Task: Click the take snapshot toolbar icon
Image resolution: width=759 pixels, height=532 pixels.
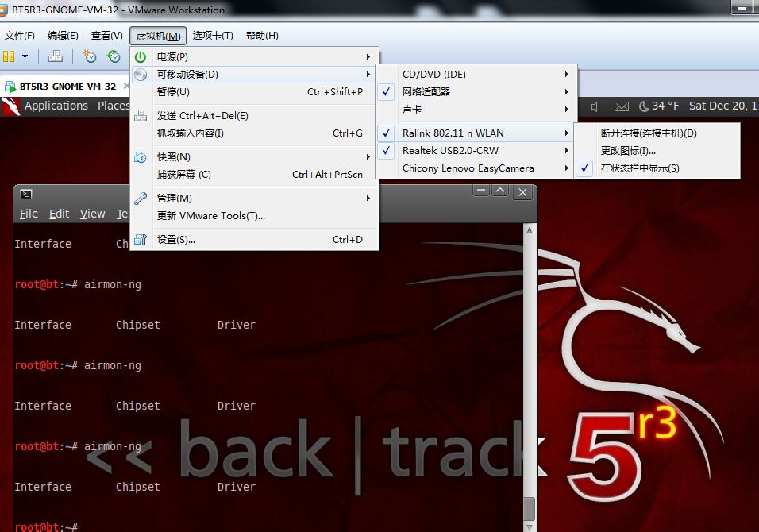Action: click(90, 56)
